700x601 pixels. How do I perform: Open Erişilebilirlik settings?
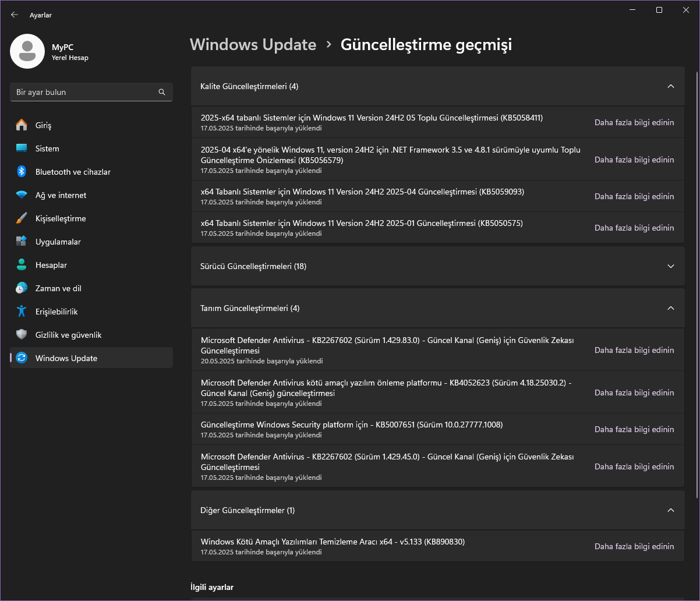[x=91, y=312]
